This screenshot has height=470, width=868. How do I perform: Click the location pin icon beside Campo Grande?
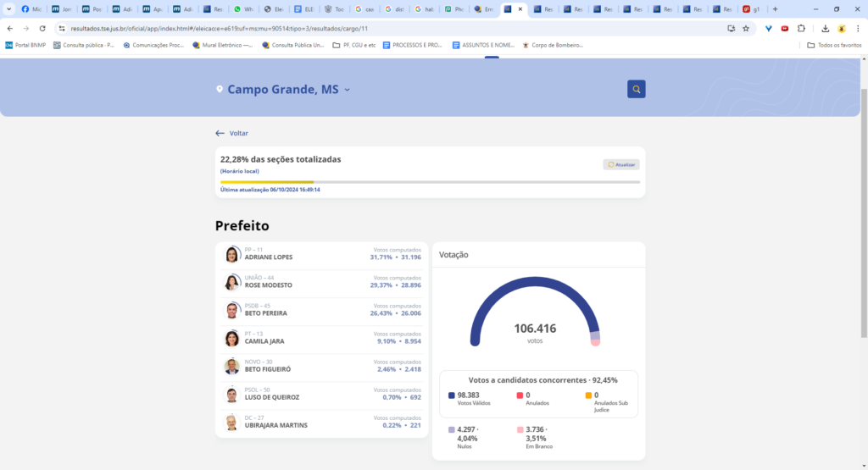[x=220, y=90]
